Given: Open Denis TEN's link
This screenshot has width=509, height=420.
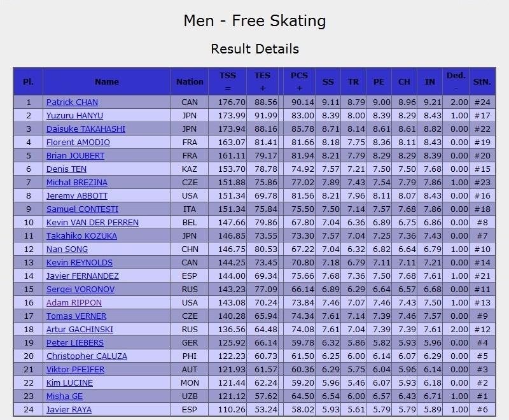Looking at the screenshot, I should tap(66, 169).
